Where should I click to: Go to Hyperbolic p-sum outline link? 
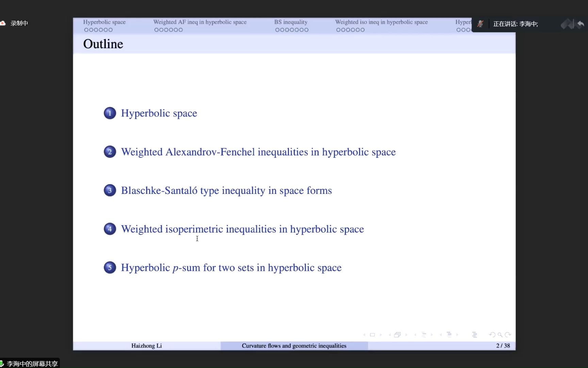click(231, 268)
